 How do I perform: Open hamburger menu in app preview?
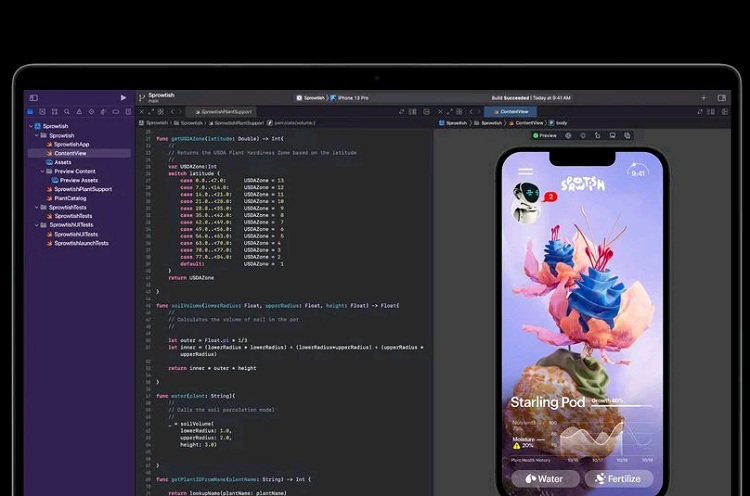(x=525, y=171)
